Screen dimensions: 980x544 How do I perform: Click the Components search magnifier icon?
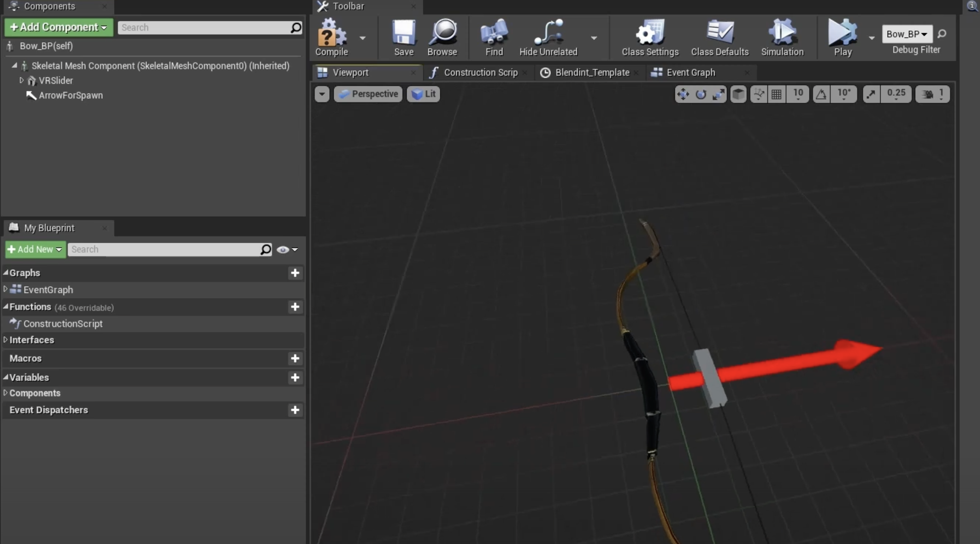tap(296, 28)
